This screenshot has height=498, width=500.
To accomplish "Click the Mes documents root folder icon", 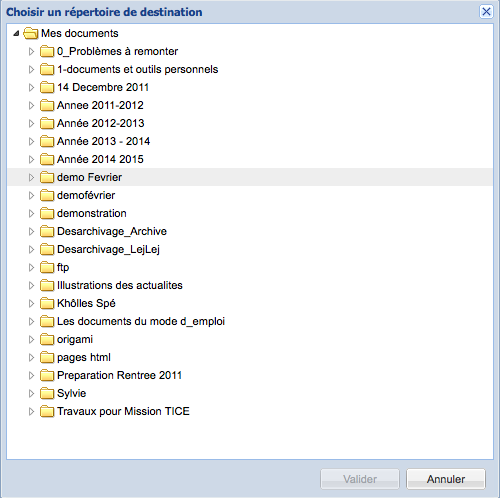I will 31,33.
